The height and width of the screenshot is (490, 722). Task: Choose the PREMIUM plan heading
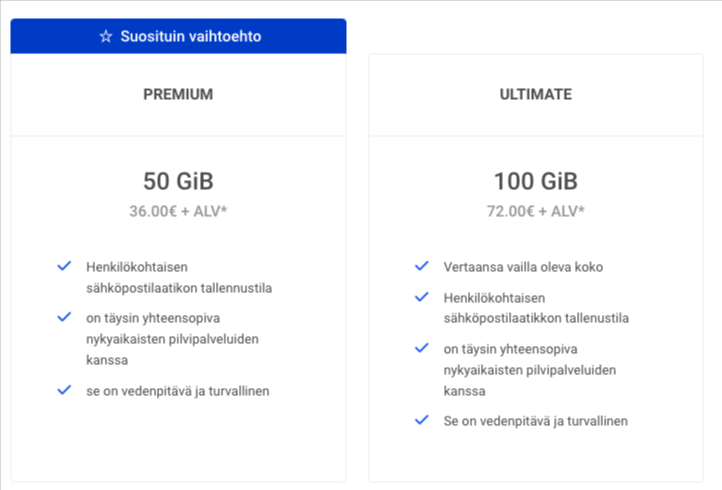[178, 94]
